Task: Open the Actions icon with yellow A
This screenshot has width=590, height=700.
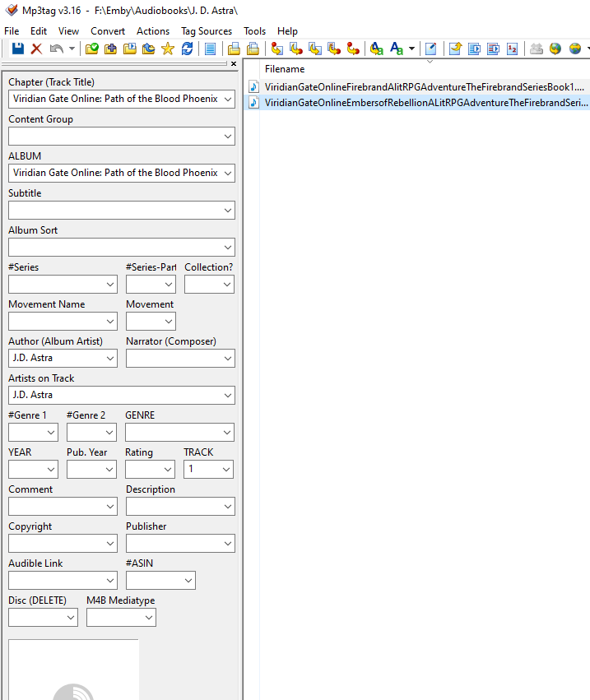Action: [377, 49]
